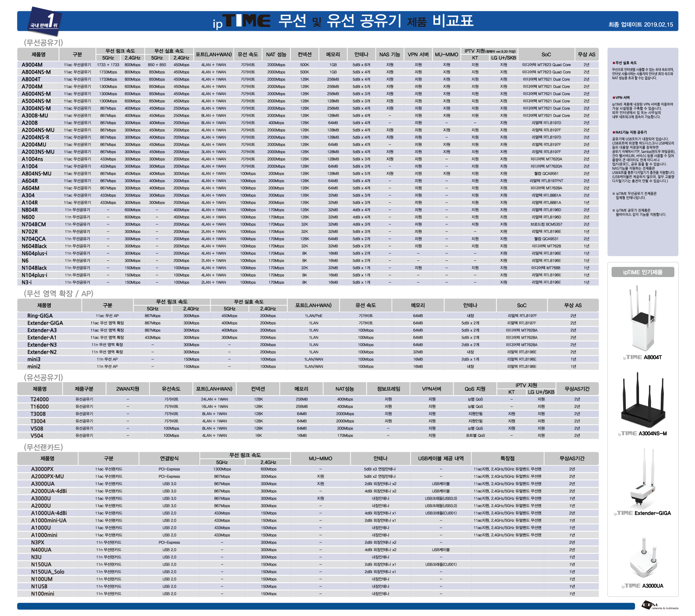Select the Ring-GIGA product name
The height and width of the screenshot is (616, 695).
(40, 316)
